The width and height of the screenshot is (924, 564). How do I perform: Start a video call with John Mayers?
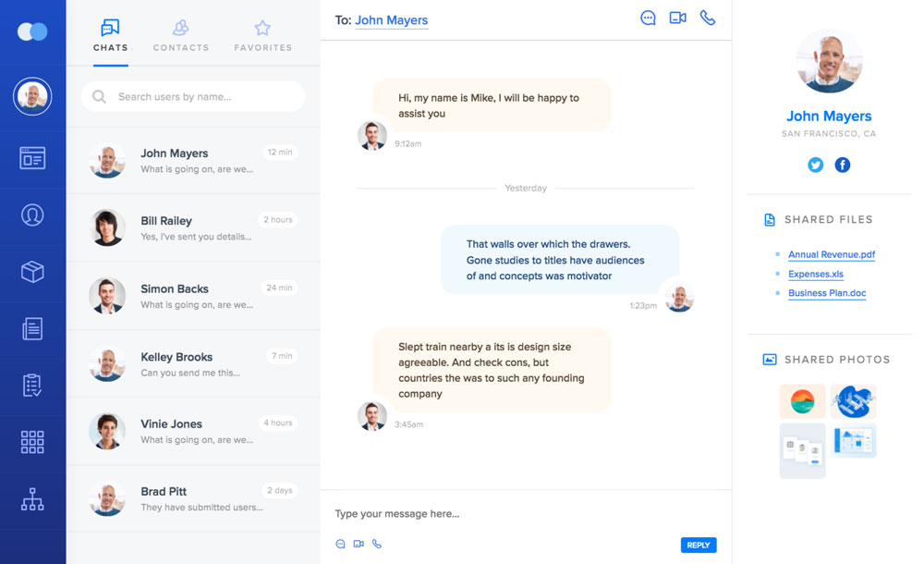677,18
